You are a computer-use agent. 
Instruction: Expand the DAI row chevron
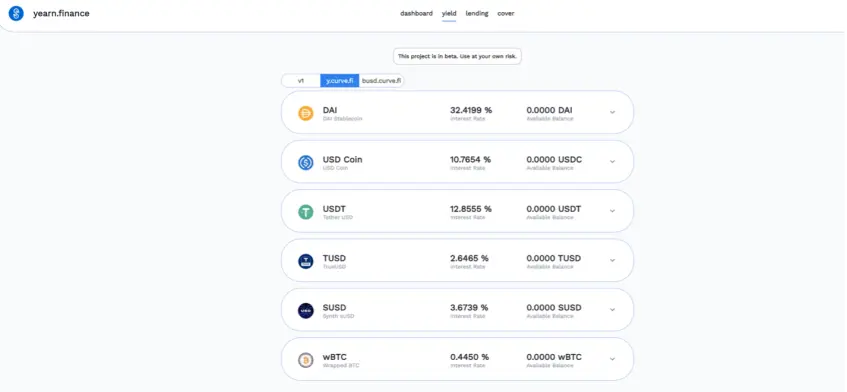[x=612, y=112]
